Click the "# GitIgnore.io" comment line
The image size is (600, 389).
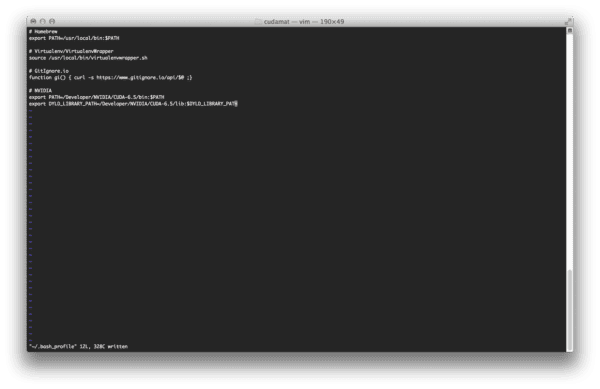point(49,71)
